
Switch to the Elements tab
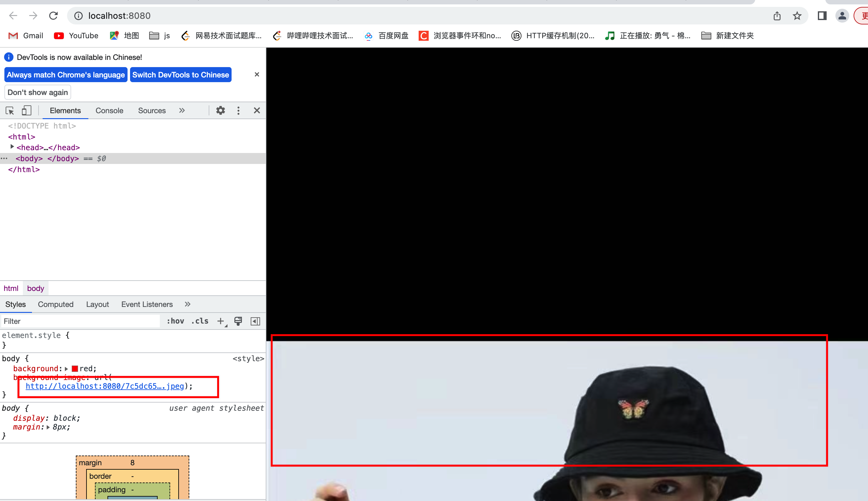tap(65, 110)
